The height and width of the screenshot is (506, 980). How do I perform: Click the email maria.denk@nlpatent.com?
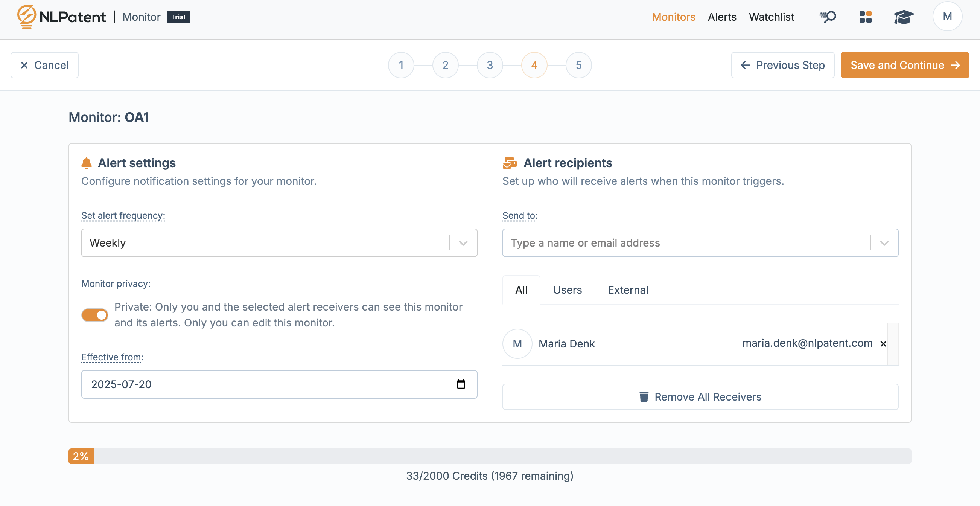pos(807,343)
